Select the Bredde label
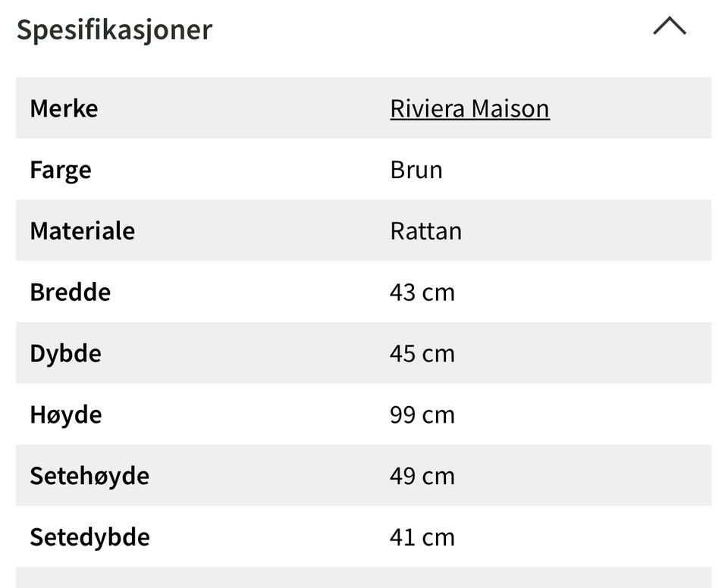Screen dimensions: 728x588 70,292
